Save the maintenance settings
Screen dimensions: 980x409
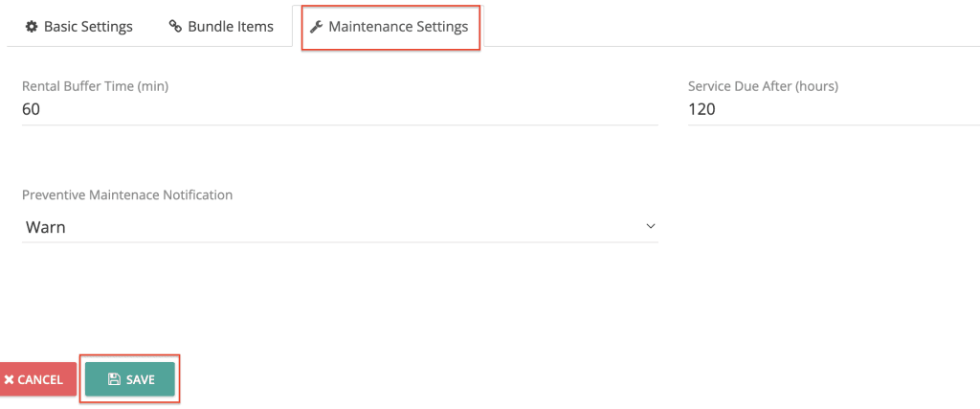[x=130, y=379]
